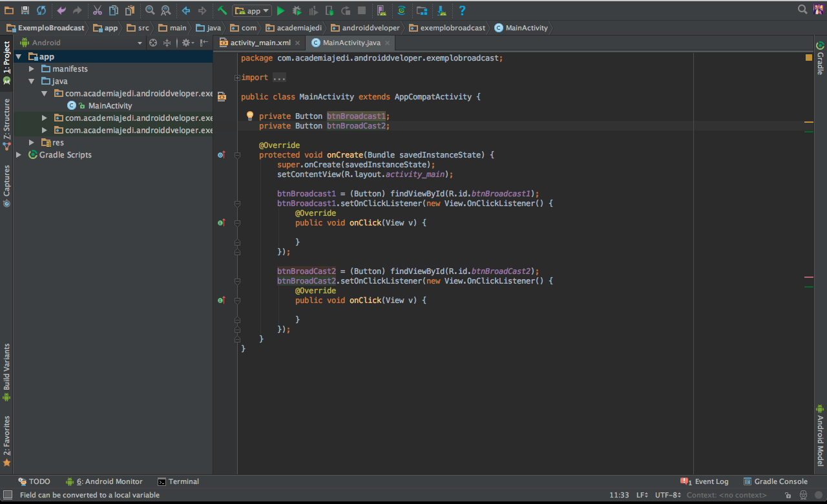Click the Debug app bug icon
This screenshot has height=504, width=827.
[x=297, y=10]
